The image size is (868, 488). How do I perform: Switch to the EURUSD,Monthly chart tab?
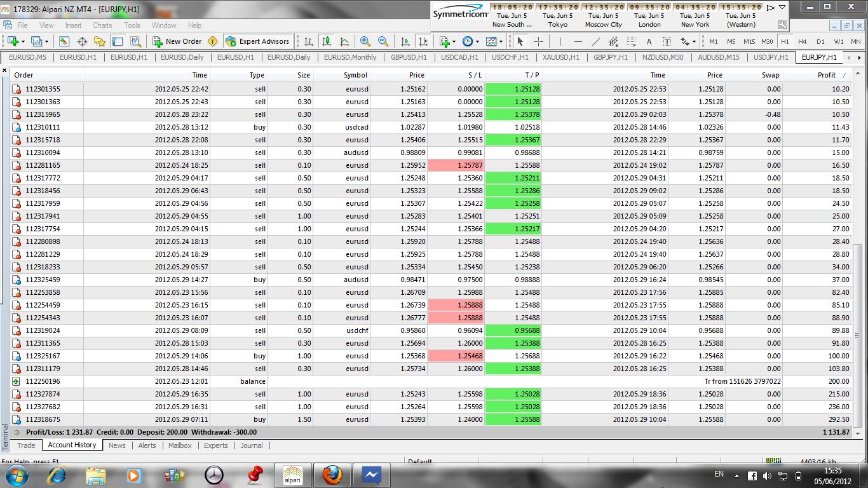pyautogui.click(x=350, y=57)
